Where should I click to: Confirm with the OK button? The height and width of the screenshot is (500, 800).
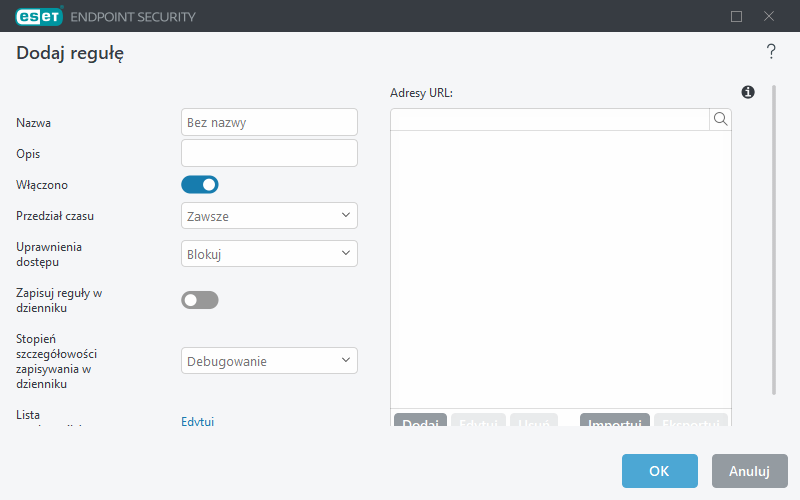click(x=660, y=471)
